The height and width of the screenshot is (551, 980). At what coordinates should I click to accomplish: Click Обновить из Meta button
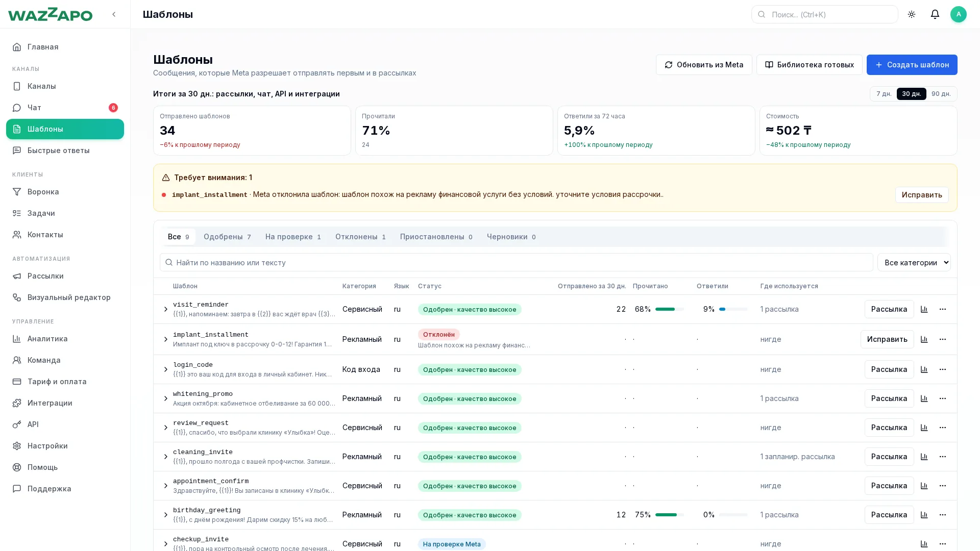tap(704, 65)
